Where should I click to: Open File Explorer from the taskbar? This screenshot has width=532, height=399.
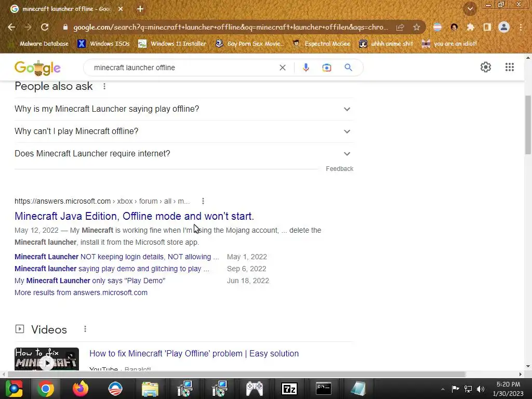(150, 389)
